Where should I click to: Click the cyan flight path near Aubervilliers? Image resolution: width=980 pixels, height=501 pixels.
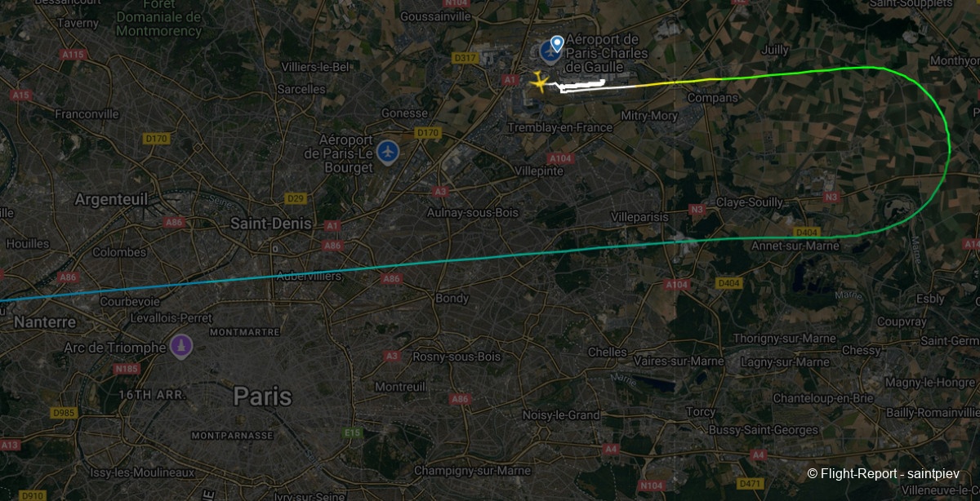[327, 272]
